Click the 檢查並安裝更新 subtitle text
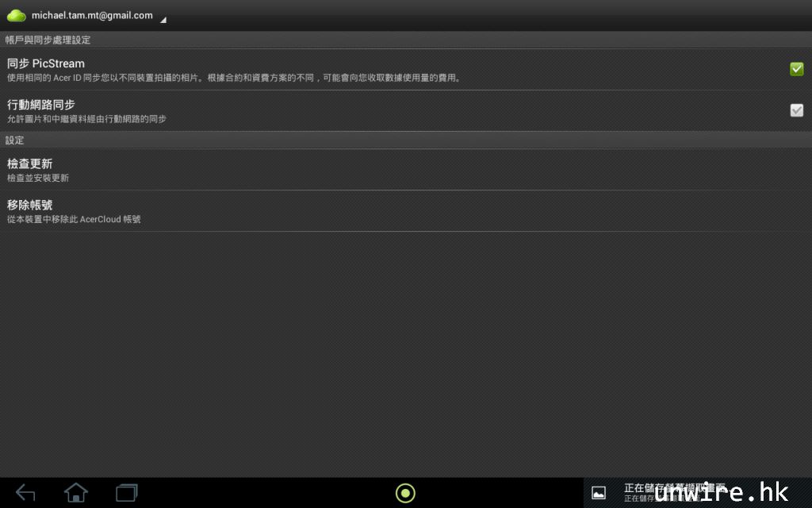 pyautogui.click(x=38, y=178)
